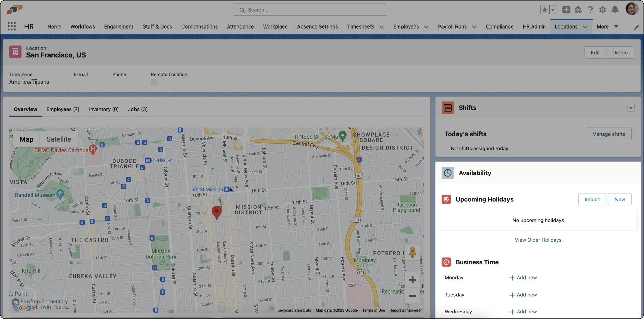Click the Manage shifts button

[608, 134]
